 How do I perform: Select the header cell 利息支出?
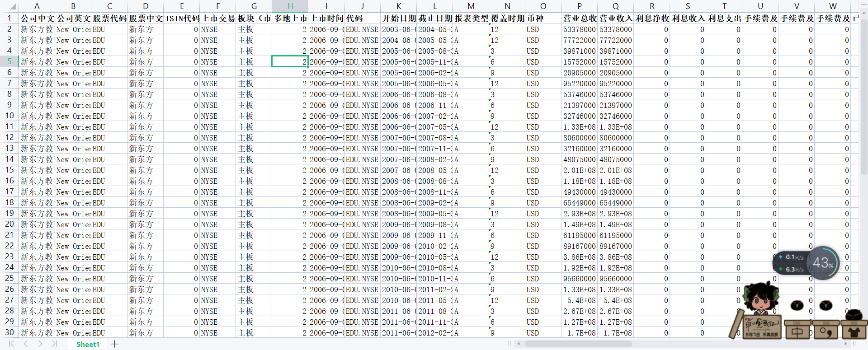click(x=724, y=18)
